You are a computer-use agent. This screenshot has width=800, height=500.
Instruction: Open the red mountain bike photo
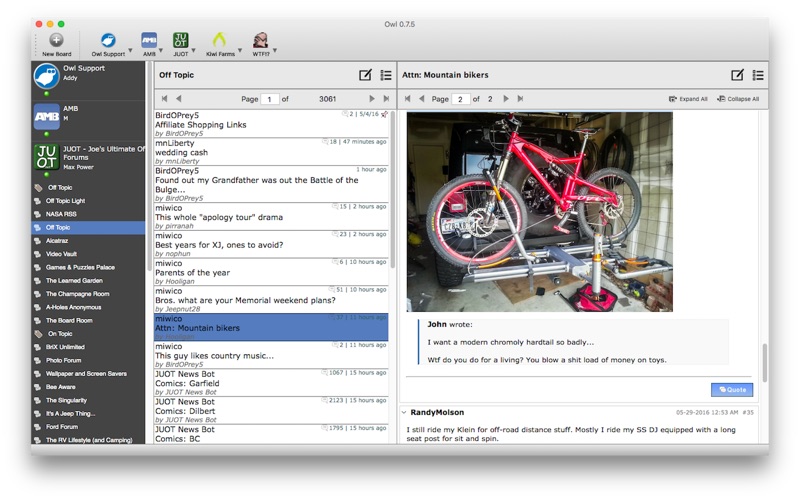click(x=539, y=212)
